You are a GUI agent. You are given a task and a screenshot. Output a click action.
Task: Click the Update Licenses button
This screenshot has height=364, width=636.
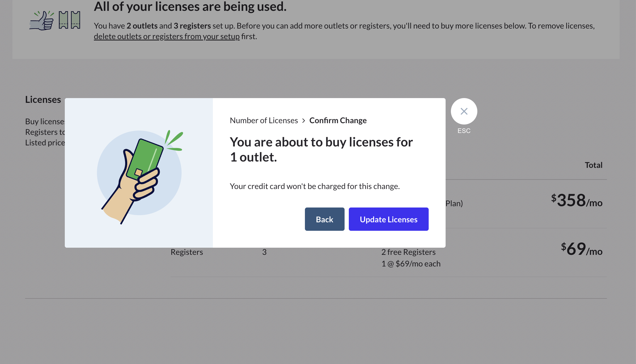point(388,219)
